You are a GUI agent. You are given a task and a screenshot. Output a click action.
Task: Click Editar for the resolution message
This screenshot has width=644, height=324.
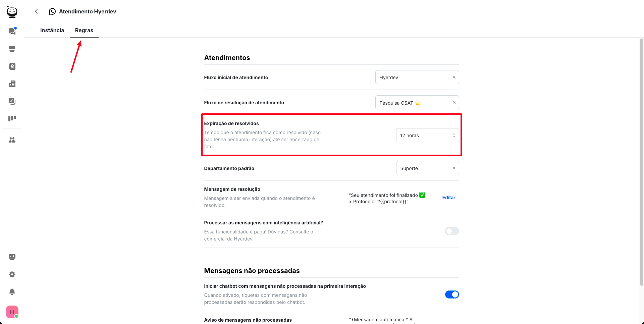click(x=448, y=198)
